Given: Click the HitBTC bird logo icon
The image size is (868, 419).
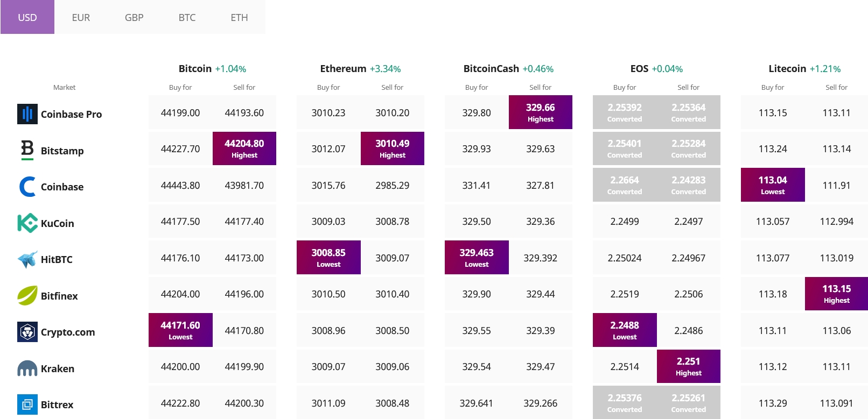Looking at the screenshot, I should click(27, 259).
